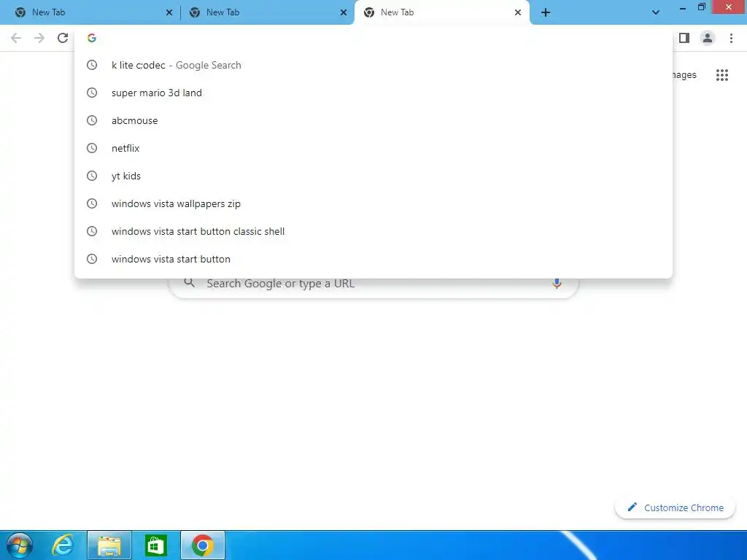Select the active third New Tab
This screenshot has width=747, height=560.
(442, 12)
